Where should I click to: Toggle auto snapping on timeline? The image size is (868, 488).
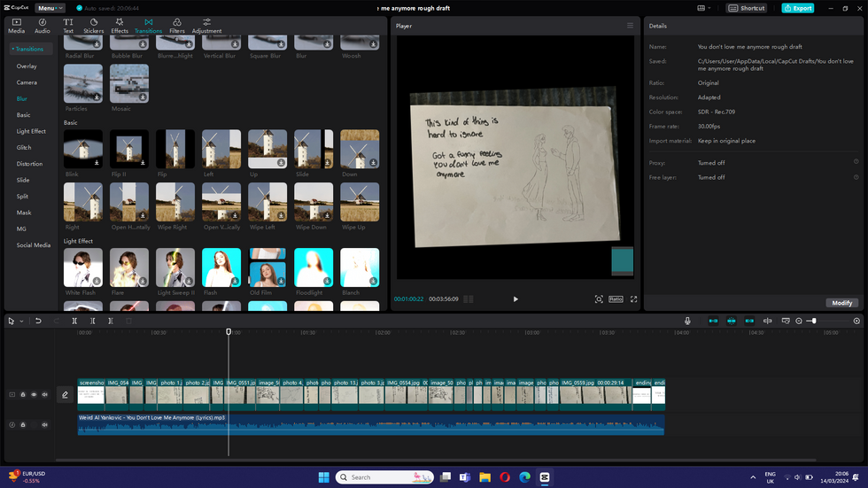pos(732,321)
